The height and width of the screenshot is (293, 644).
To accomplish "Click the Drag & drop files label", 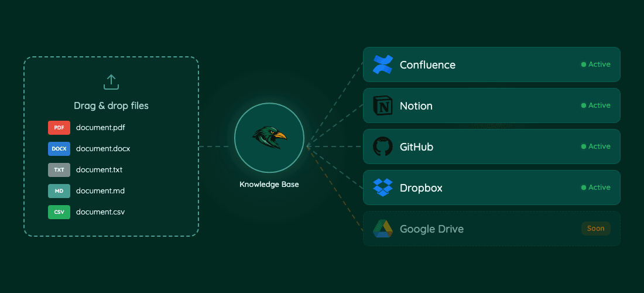I will 111,106.
